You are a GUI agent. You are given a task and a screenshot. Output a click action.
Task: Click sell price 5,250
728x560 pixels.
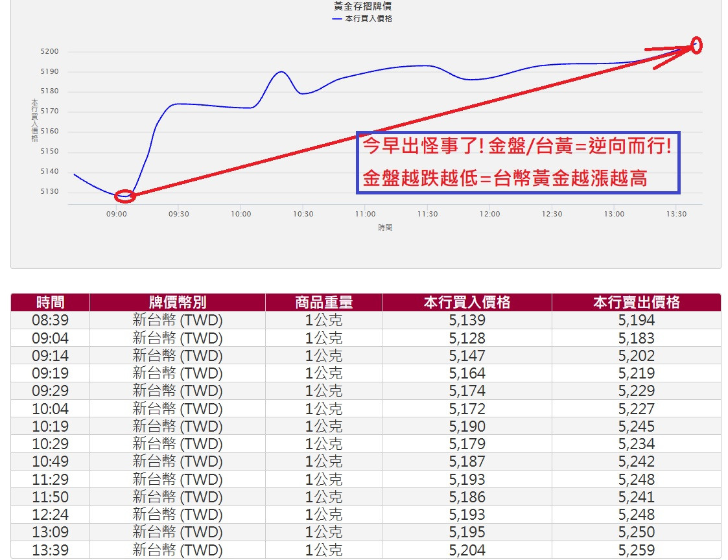(637, 532)
